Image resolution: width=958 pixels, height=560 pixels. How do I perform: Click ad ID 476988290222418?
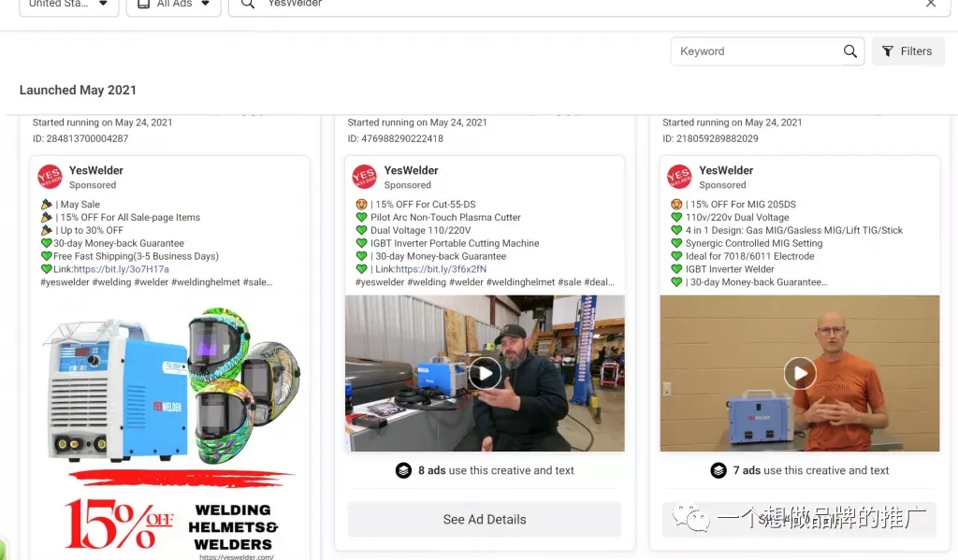[396, 138]
